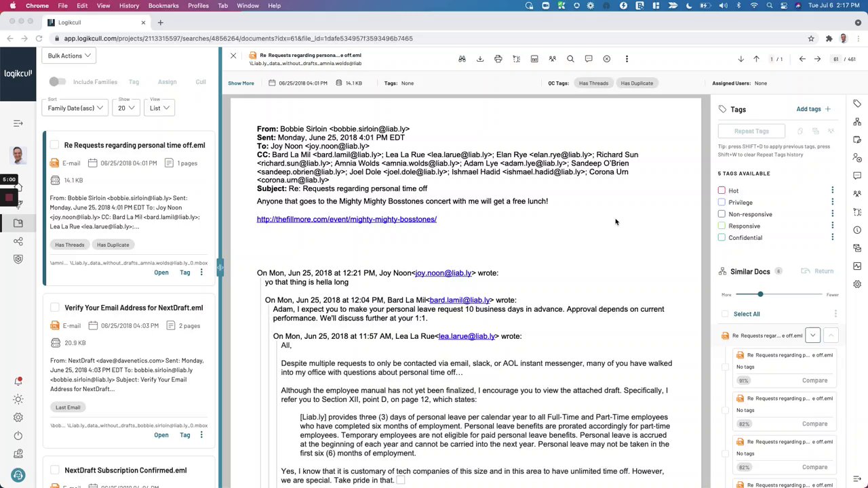Adjust the Similar Docs More-Fewer slider handle

[760, 294]
